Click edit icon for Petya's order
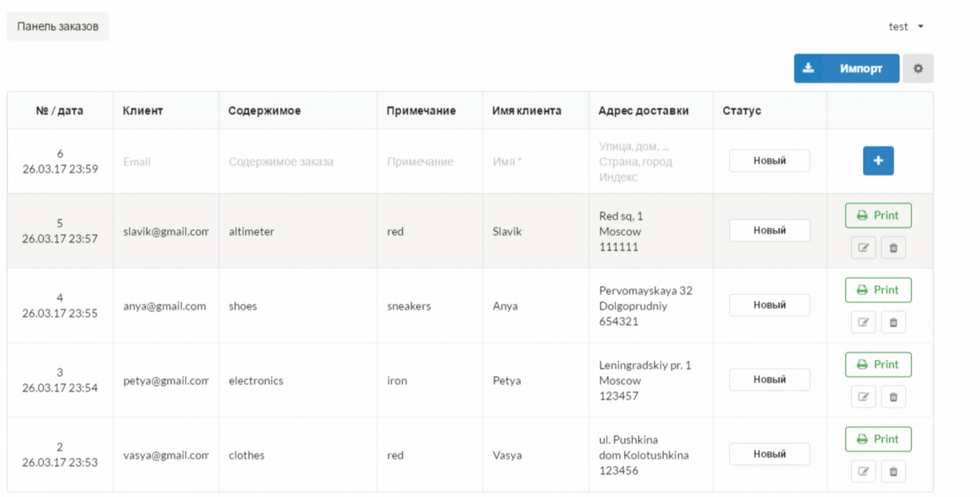This screenshot has height=497, width=980. [x=863, y=397]
